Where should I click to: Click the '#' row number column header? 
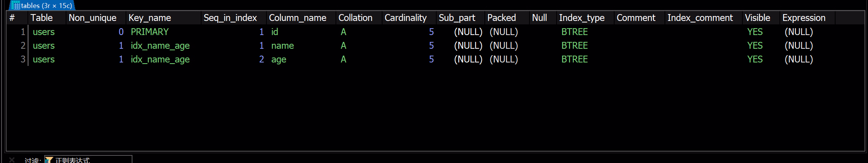tap(12, 18)
